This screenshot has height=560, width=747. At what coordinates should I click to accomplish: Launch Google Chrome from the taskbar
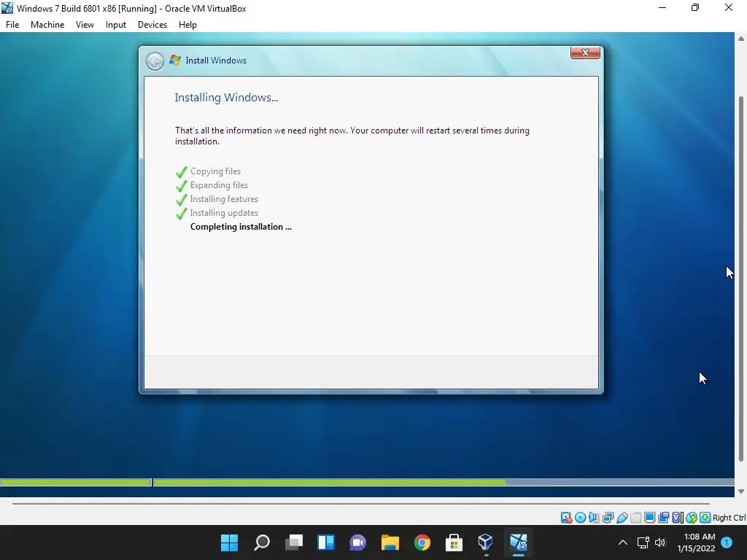coord(422,542)
